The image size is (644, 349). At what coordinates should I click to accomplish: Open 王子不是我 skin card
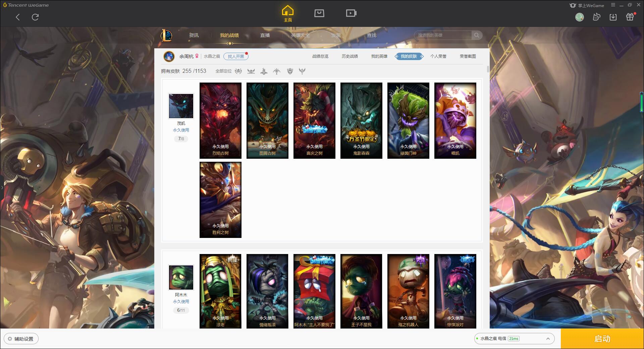pyautogui.click(x=361, y=291)
